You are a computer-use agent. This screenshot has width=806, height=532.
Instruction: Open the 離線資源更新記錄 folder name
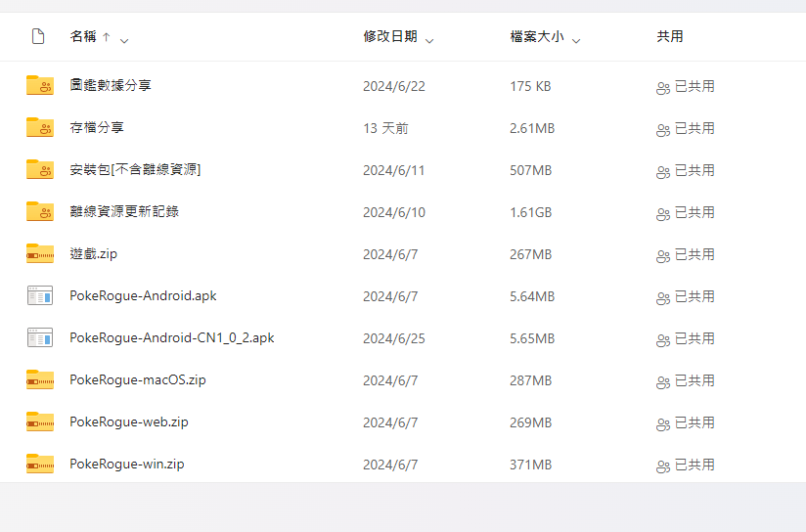124,211
